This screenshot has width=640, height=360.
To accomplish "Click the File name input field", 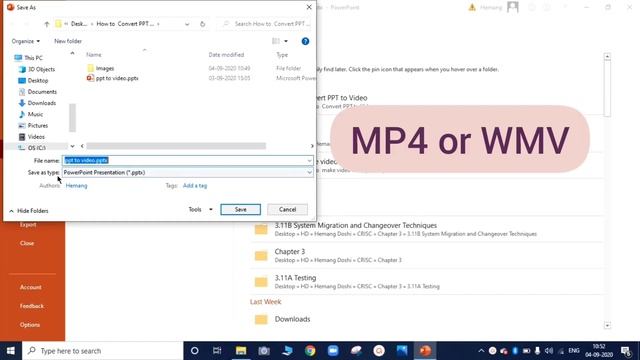I will [x=184, y=160].
